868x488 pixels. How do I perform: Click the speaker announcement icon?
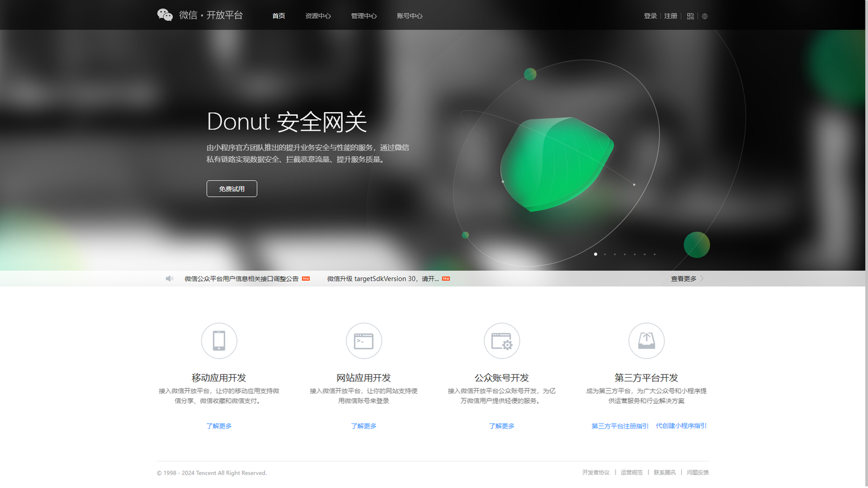point(169,278)
